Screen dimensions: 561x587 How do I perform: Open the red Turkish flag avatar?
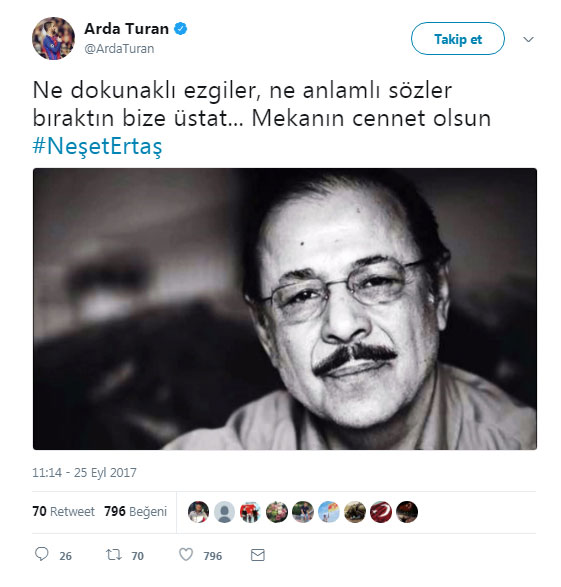point(381,512)
